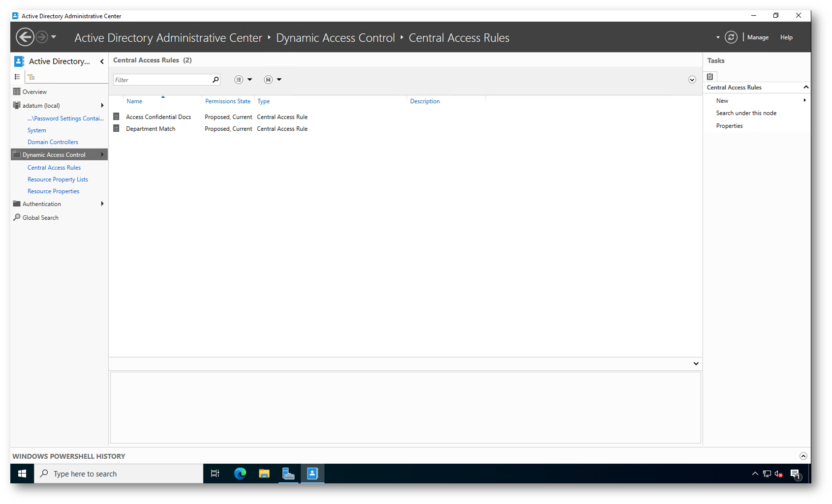Open File Explorer from the taskbar

coord(264,474)
